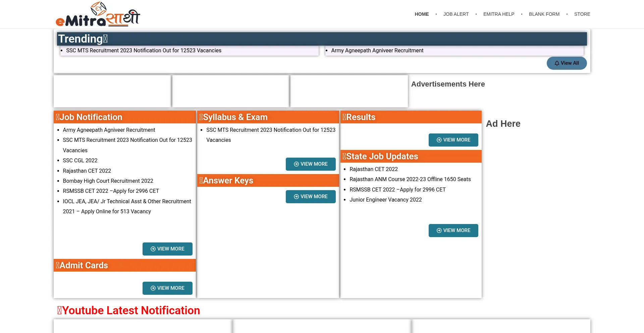Select the HOME navigation link
The height and width of the screenshot is (333, 644).
[422, 14]
